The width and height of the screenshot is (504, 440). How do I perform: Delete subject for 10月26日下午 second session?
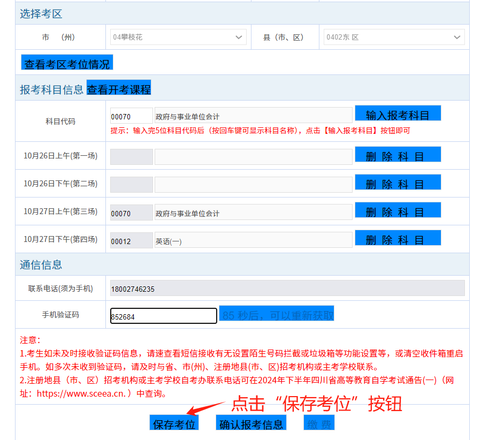(x=398, y=183)
